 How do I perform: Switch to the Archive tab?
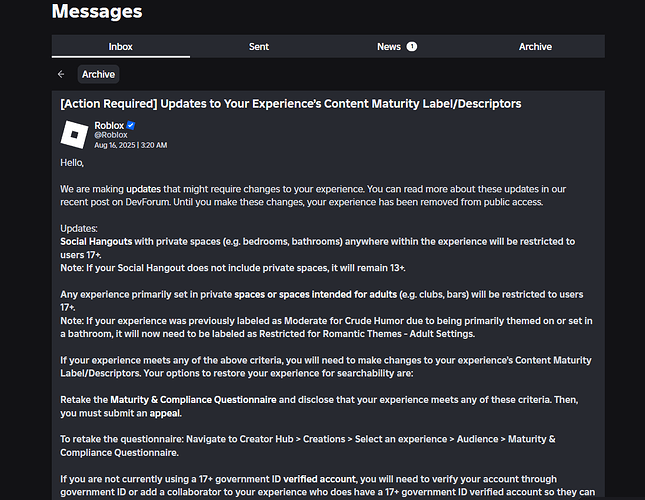pyautogui.click(x=535, y=46)
